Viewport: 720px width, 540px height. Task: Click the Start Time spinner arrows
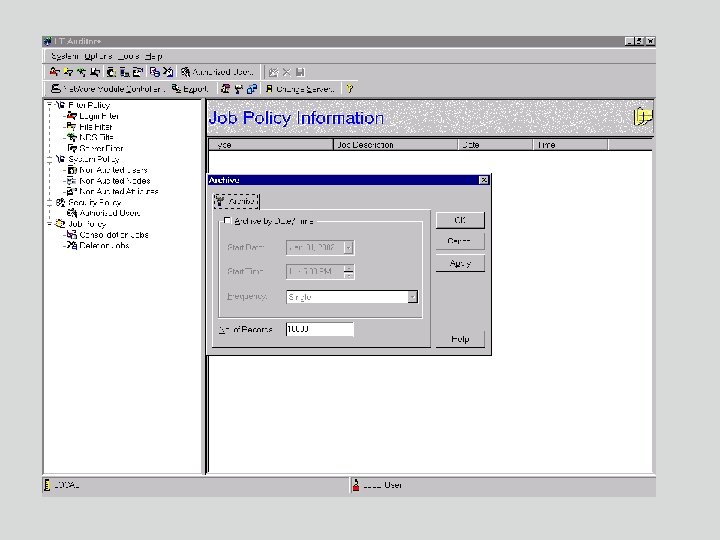click(x=349, y=271)
